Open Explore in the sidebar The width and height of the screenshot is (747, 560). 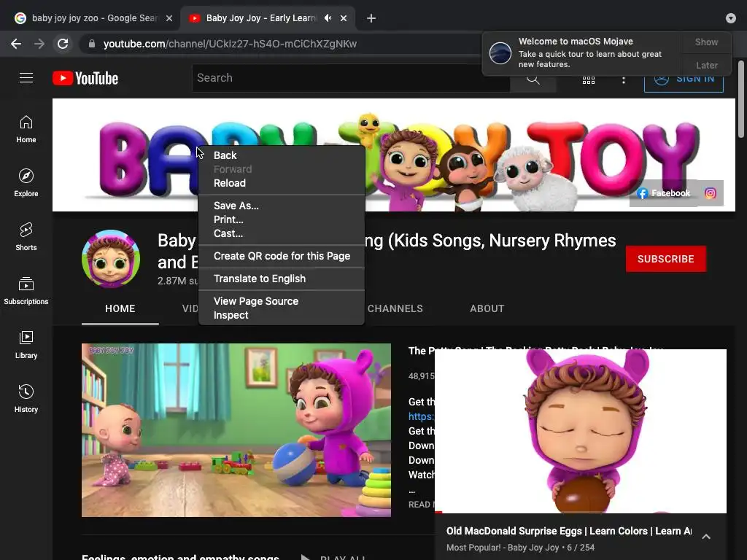pos(26,183)
